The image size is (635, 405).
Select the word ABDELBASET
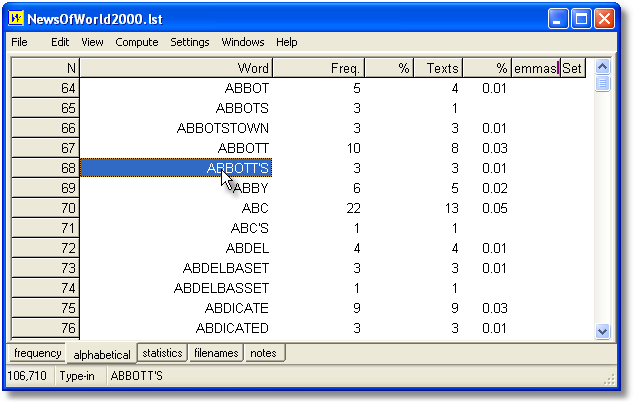(226, 268)
